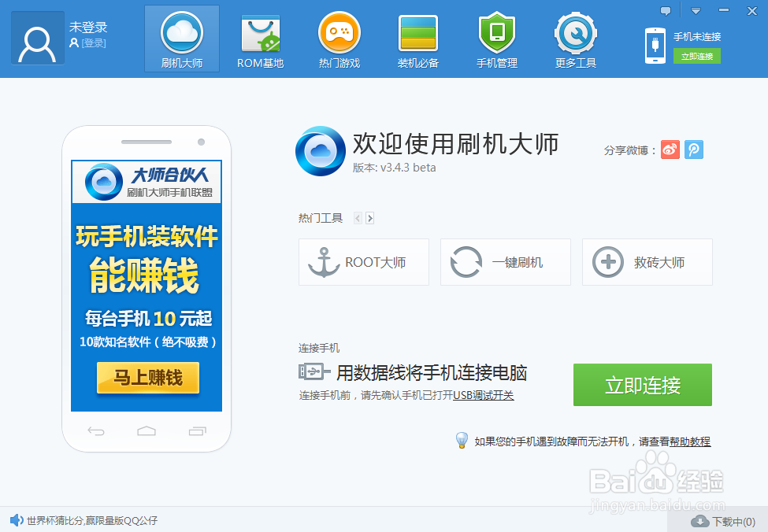The width and height of the screenshot is (768, 532).
Task: Minimize the window
Action: (x=723, y=10)
